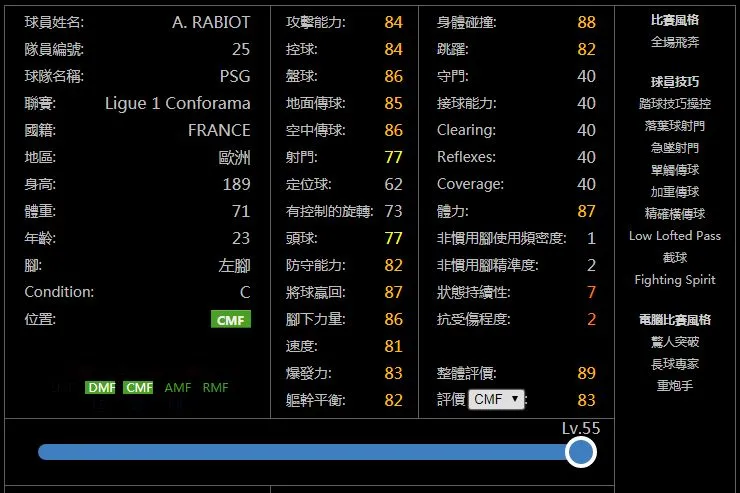
Task: Click the 抗受傷程度 label
Action: coord(473,319)
